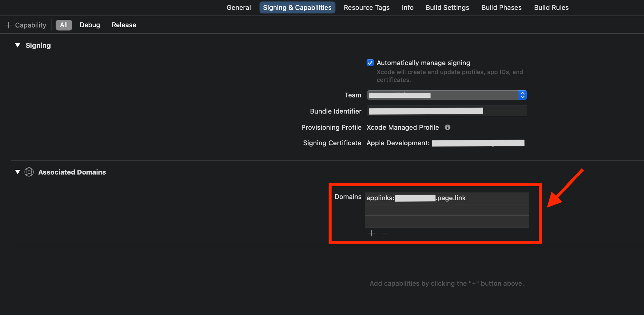Click the Associated Domains globe icon
The height and width of the screenshot is (315, 644).
(x=29, y=172)
